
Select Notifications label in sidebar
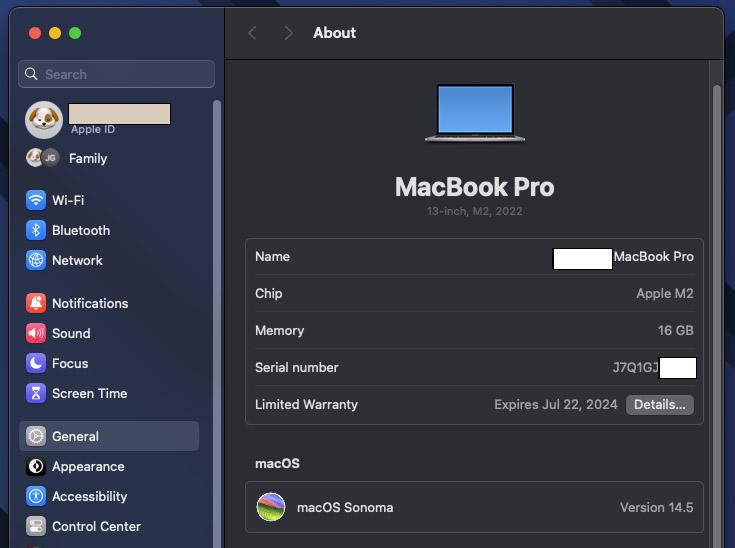tap(90, 303)
